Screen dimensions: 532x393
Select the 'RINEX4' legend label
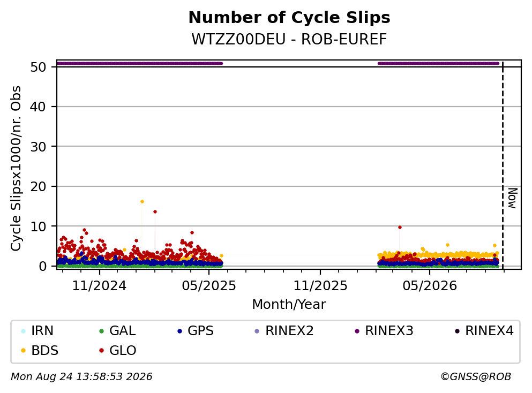(489, 331)
